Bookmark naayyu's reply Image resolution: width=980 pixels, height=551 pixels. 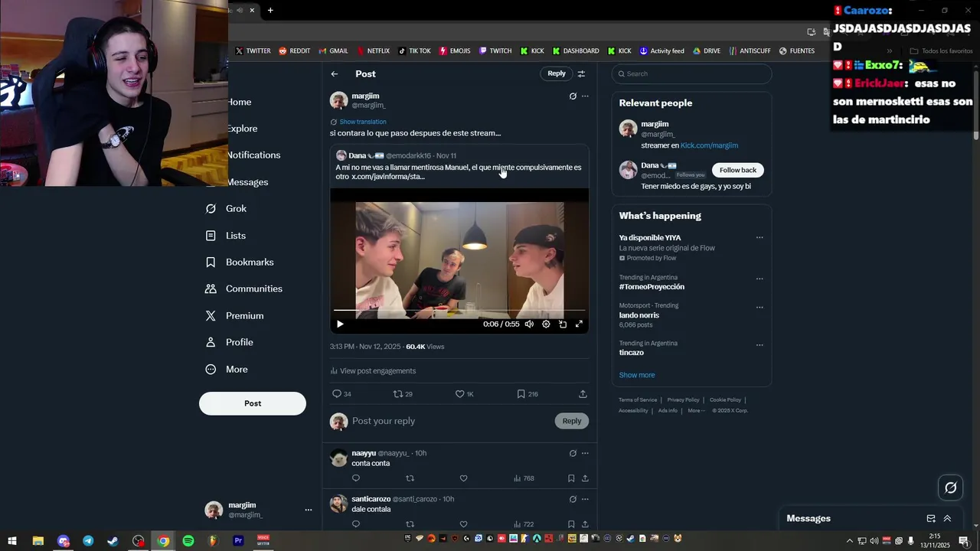pos(571,478)
